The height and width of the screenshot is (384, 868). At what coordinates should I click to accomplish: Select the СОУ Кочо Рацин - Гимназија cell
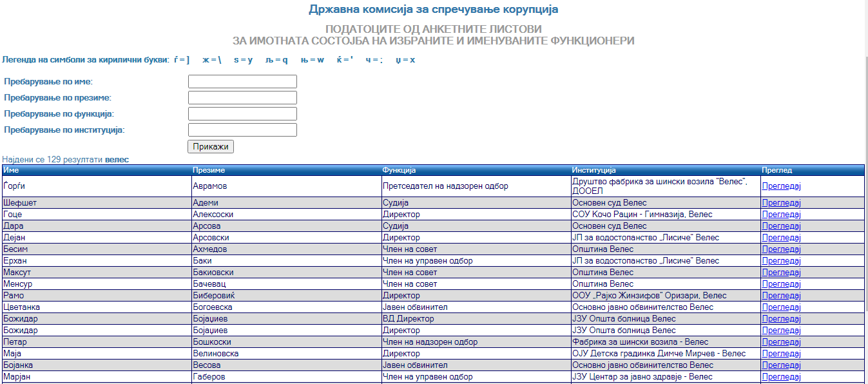tap(666, 215)
